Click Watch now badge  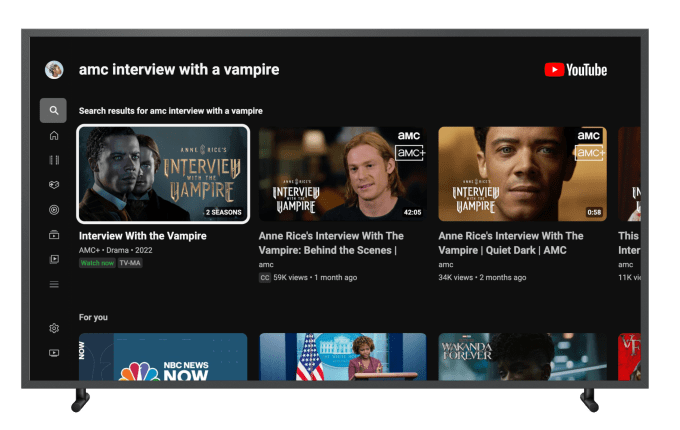coord(97,263)
